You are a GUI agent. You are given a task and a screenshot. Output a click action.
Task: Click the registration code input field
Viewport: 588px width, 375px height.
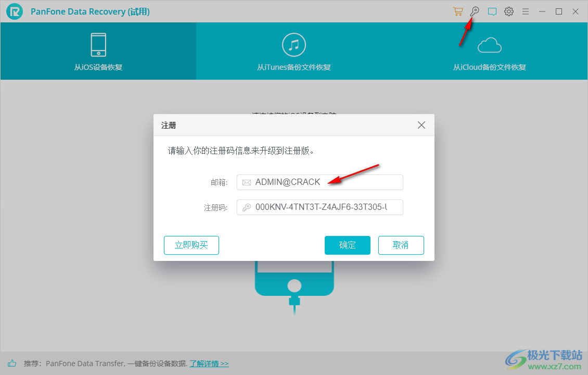point(320,207)
